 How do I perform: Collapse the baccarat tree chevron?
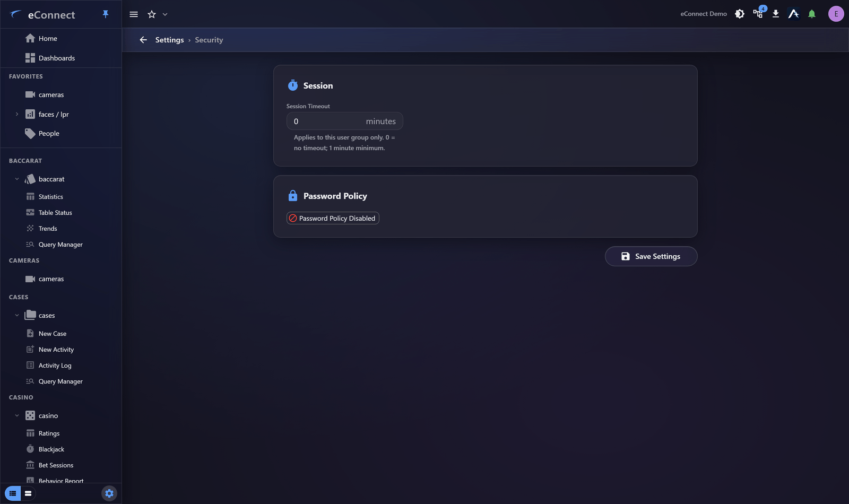(17, 179)
